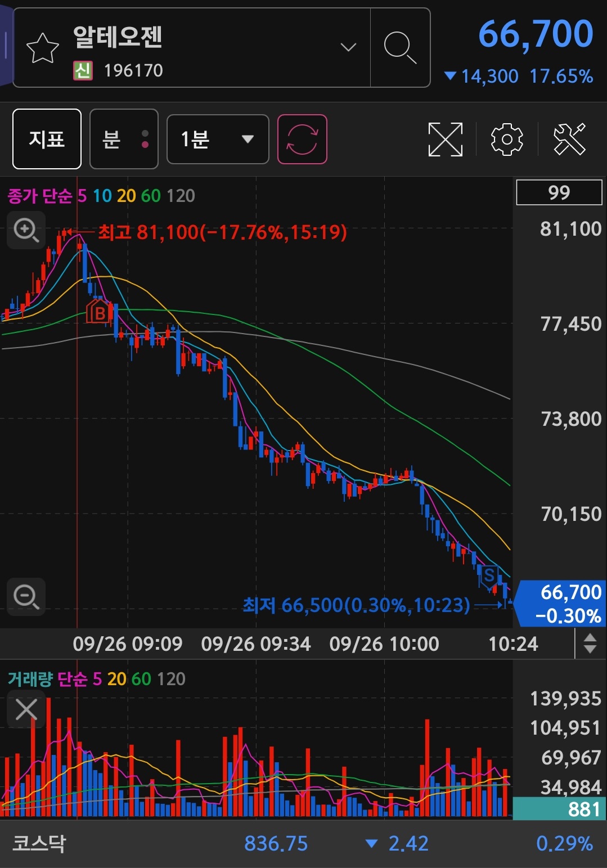Tap the 69,967 volume axis label
Screen dimensions: 607x868
point(571,758)
